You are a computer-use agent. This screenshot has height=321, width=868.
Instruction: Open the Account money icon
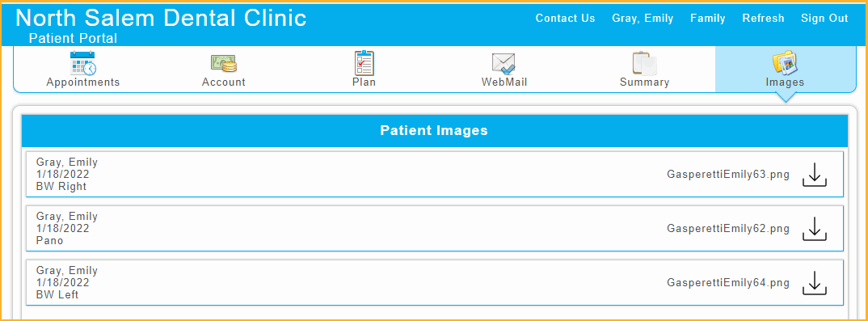point(224,63)
